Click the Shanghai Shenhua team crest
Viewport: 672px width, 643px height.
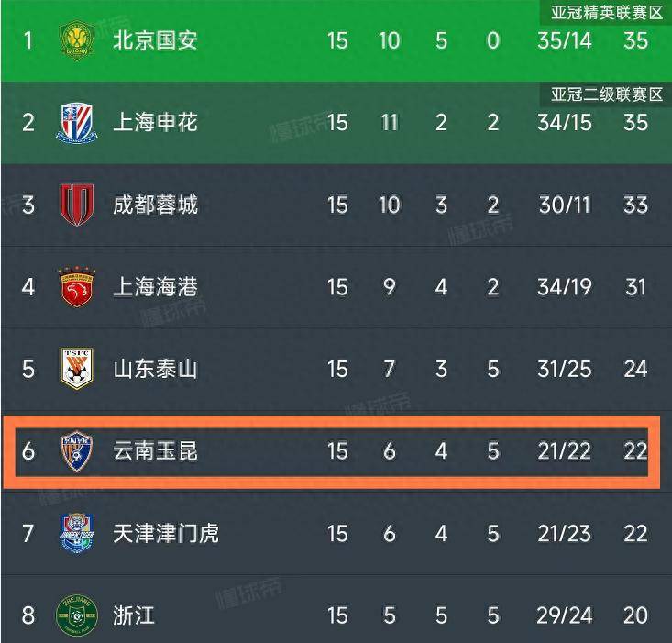point(77,123)
